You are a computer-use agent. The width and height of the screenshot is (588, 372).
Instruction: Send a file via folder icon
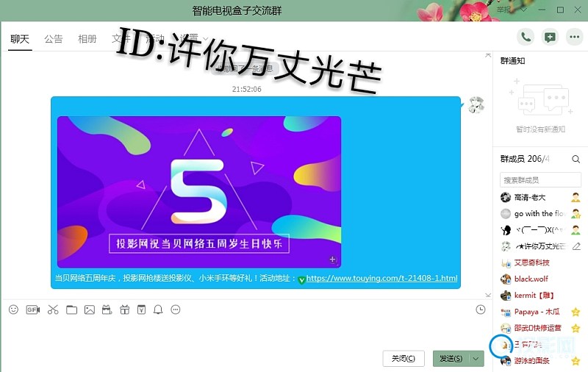click(71, 310)
